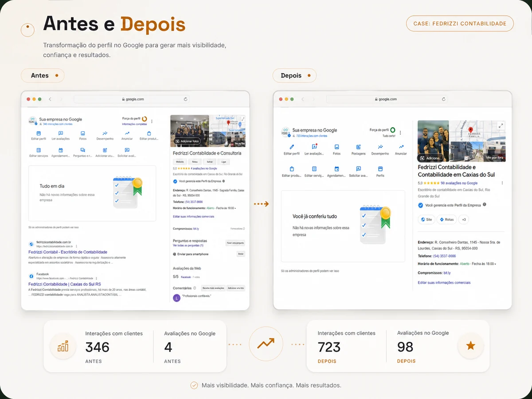This screenshot has height=399, width=532.
Task: Reload the page in Antes browser window
Action: pyautogui.click(x=185, y=99)
